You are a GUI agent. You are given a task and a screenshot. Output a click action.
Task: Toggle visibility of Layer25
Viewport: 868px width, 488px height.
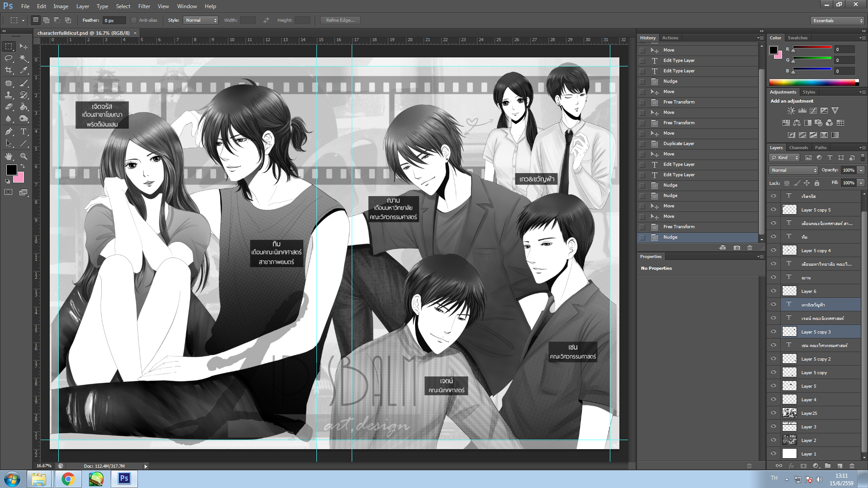point(774,413)
